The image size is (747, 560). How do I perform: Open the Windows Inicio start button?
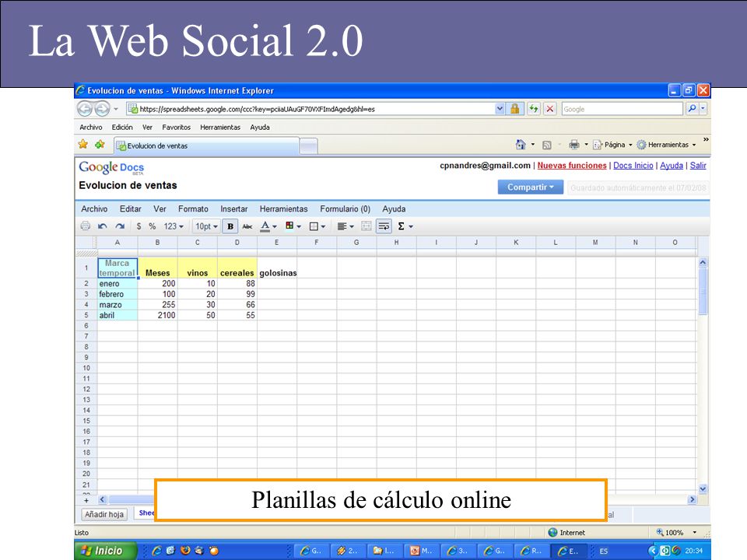pos(105,551)
